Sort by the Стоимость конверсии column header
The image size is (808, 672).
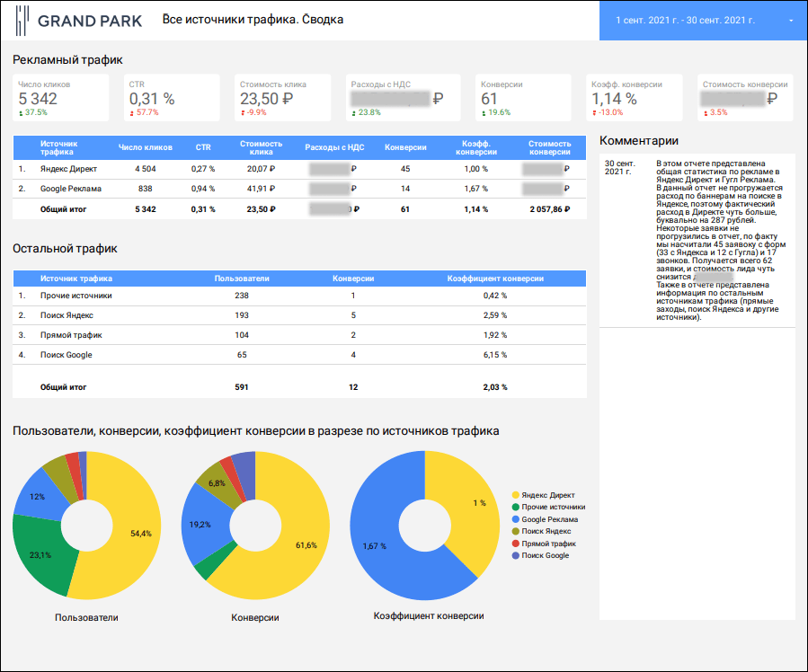(x=549, y=147)
